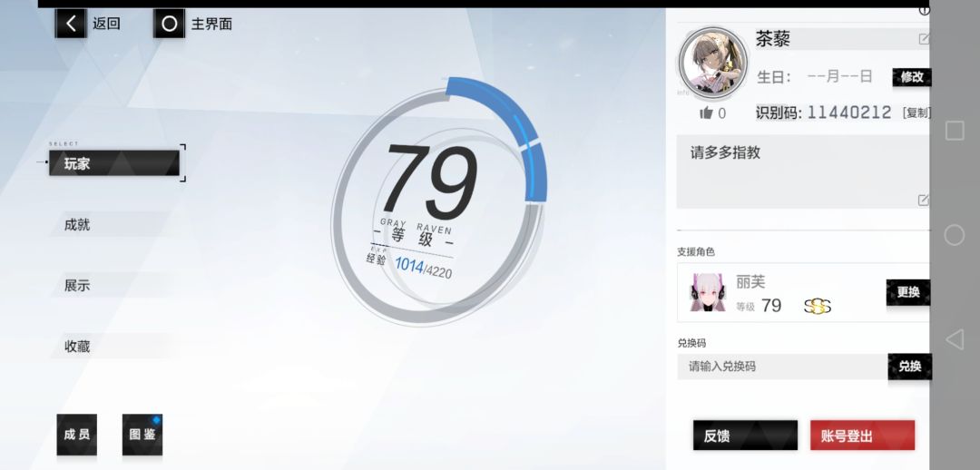Select the 玩家 tab
Screen dimensions: 980x470
114,163
